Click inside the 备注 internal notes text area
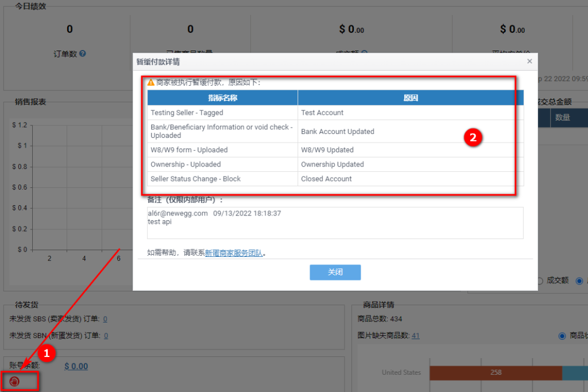 tap(335, 222)
